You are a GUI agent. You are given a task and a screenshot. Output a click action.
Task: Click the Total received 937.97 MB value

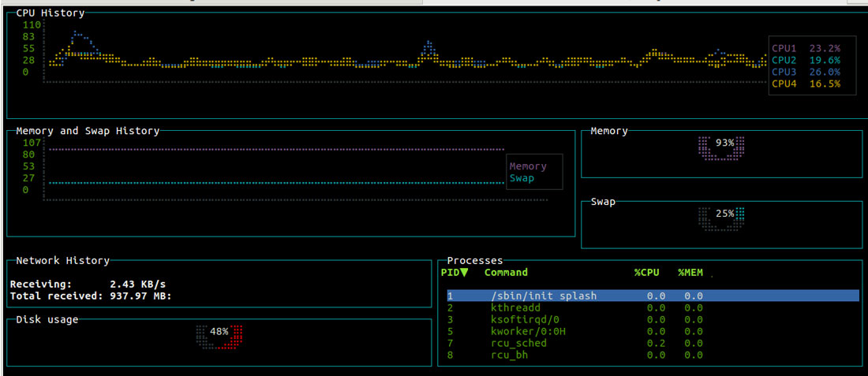tap(140, 296)
